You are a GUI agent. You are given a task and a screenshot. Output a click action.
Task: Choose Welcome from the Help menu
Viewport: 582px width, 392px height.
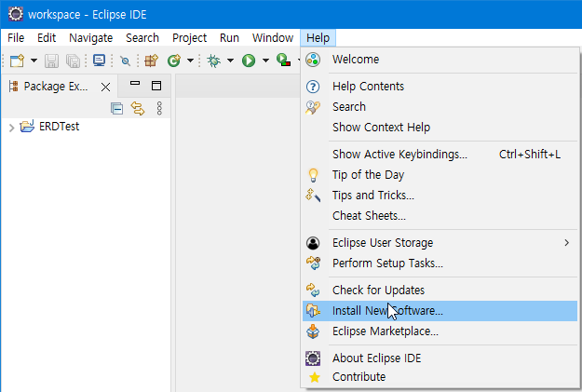tap(440, 60)
